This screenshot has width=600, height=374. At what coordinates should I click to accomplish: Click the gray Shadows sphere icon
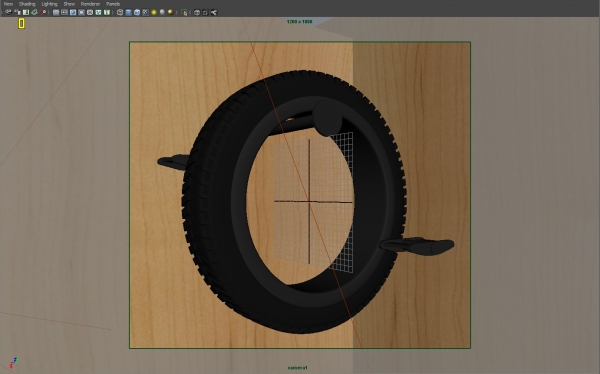[162, 12]
